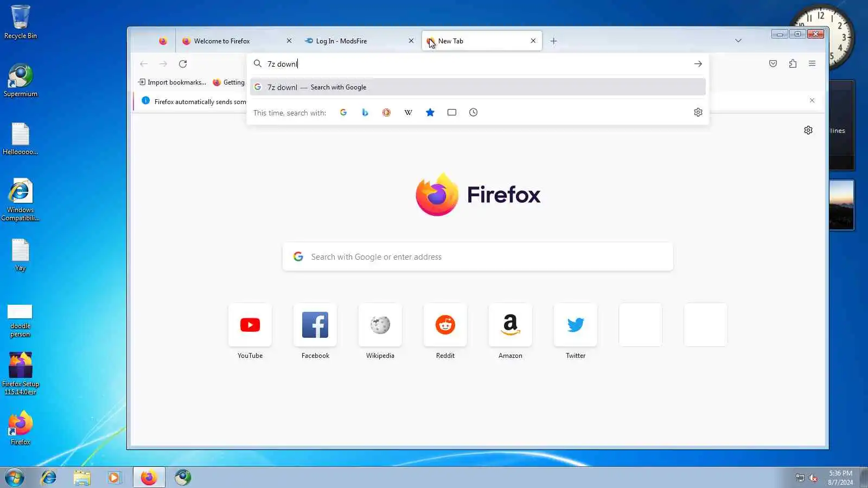This screenshot has height=488, width=868.
Task: Save page to Pocket
Action: click(x=773, y=63)
